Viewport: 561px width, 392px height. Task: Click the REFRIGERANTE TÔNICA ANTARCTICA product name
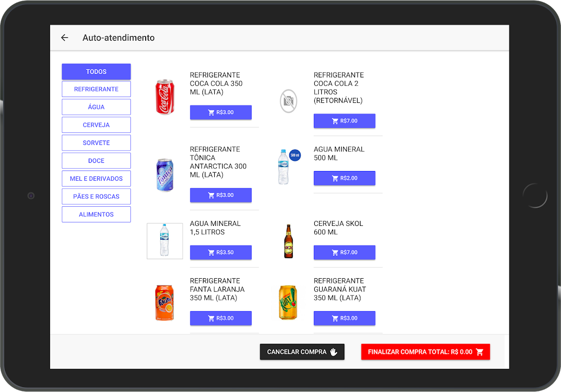[x=218, y=162]
